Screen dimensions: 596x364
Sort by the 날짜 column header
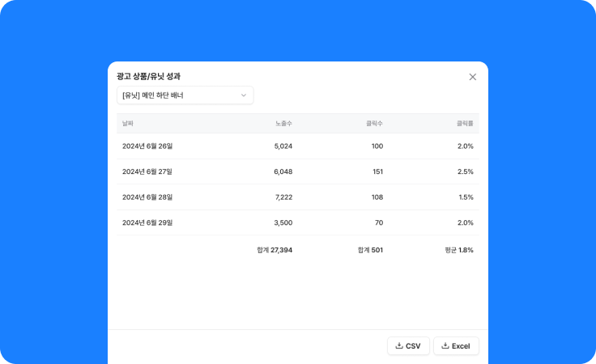pos(128,124)
